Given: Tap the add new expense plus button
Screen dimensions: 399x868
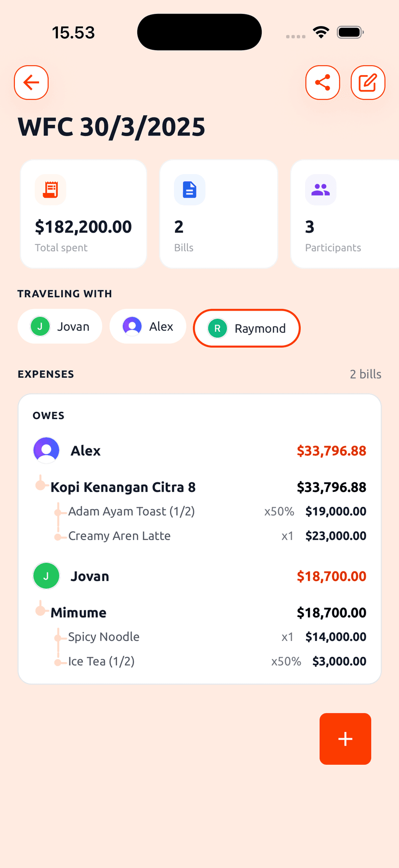Looking at the screenshot, I should coord(345,739).
